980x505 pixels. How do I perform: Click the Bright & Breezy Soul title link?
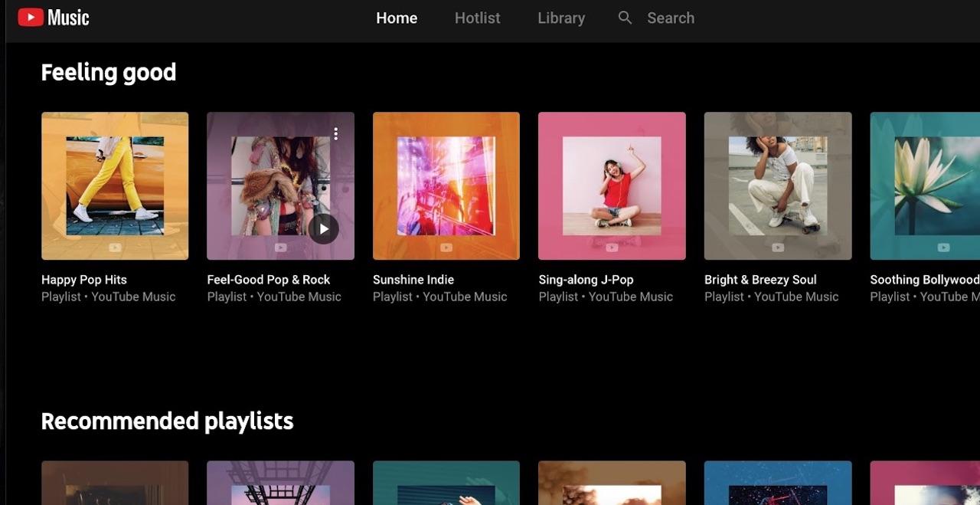tap(760, 280)
